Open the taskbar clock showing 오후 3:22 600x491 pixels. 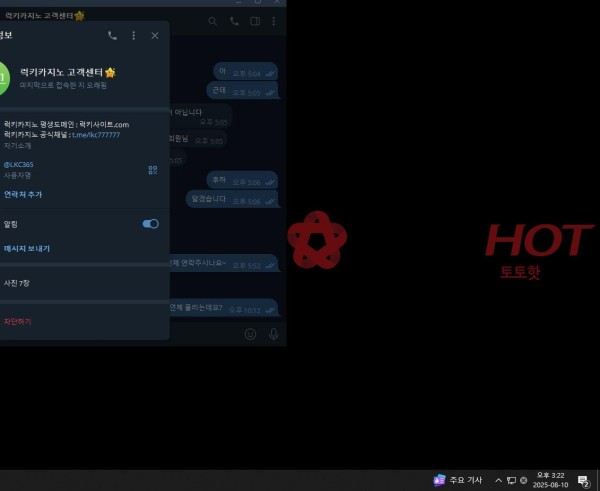[x=550, y=480]
